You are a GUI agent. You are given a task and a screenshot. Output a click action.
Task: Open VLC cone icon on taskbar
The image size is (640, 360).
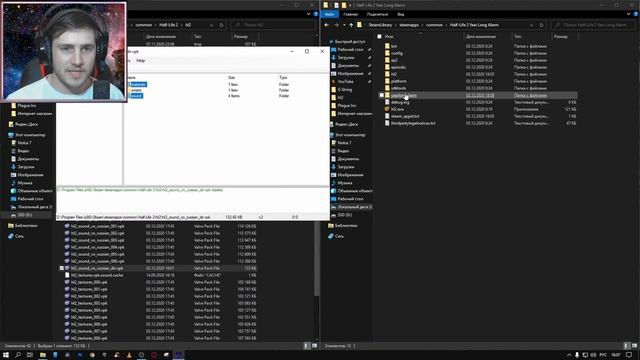129,355
